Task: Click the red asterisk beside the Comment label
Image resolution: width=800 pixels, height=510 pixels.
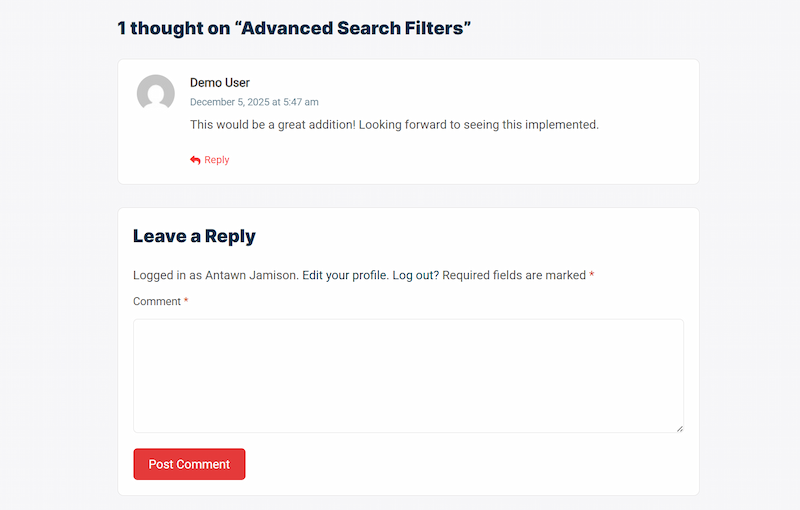Action: click(186, 302)
